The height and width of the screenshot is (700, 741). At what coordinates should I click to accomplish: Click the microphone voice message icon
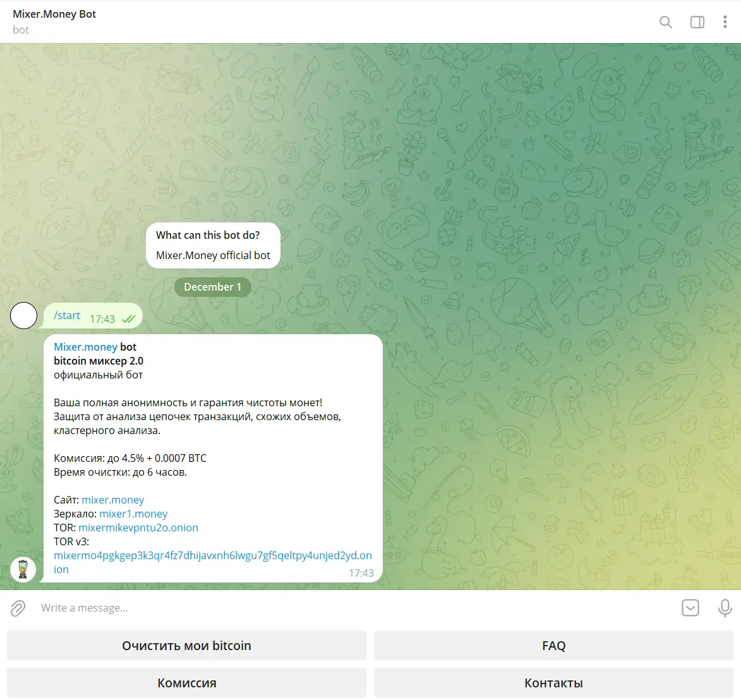point(725,608)
